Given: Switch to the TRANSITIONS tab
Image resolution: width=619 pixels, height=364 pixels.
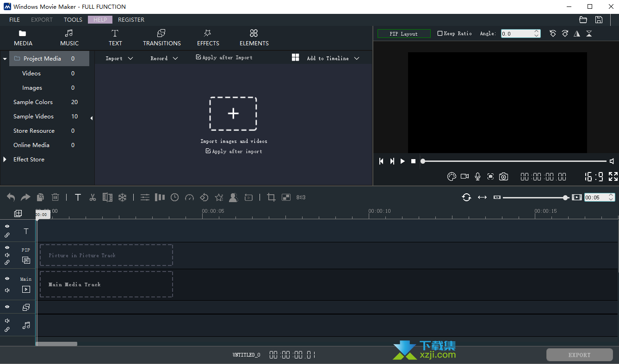Looking at the screenshot, I should coord(162,38).
